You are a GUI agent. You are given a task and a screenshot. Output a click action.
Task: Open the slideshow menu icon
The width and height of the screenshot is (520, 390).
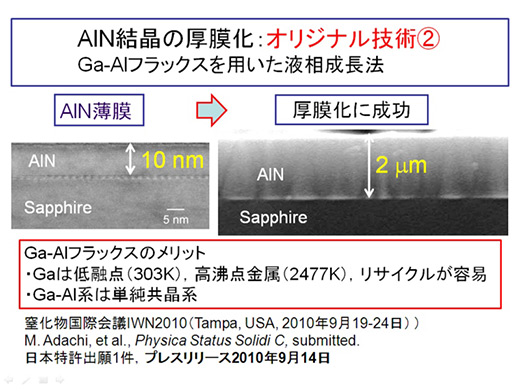point(43,380)
